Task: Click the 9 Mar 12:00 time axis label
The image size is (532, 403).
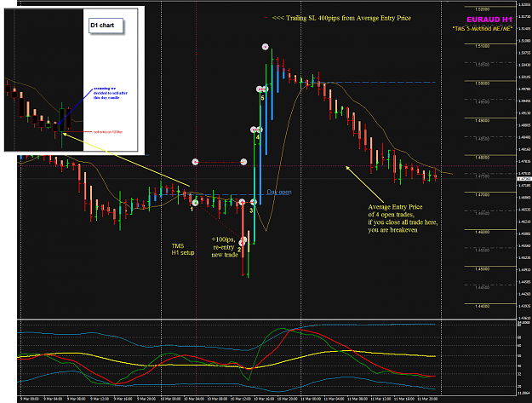Action: (100, 399)
